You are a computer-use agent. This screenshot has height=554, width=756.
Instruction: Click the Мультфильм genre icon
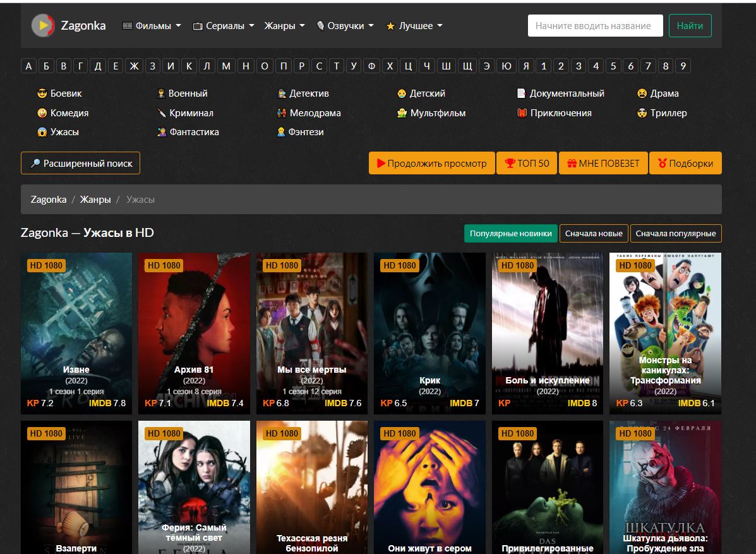(x=402, y=113)
